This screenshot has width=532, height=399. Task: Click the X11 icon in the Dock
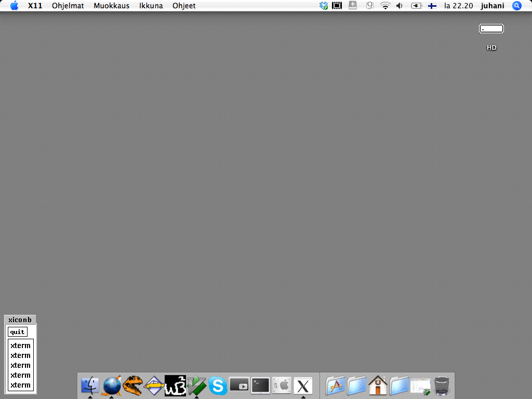[303, 386]
